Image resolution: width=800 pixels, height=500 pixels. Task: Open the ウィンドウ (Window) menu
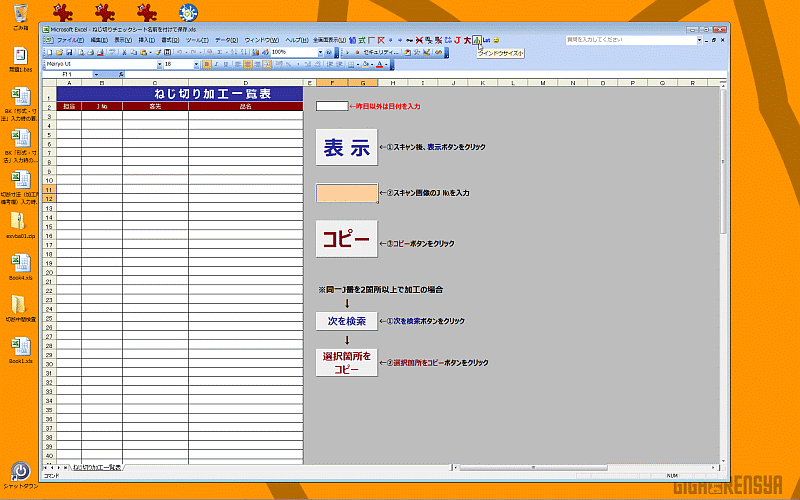[261, 40]
